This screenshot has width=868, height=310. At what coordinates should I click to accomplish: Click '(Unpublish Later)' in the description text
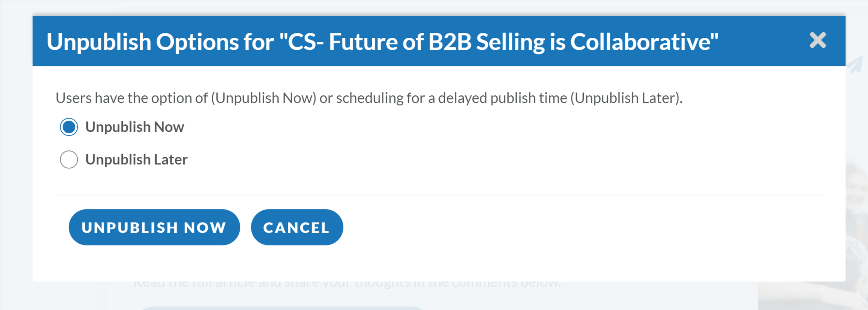pyautogui.click(x=625, y=98)
